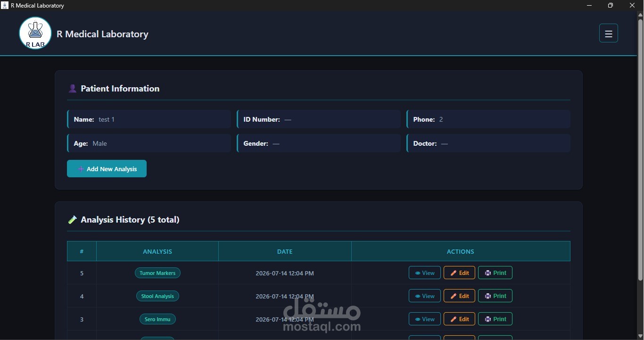
Task: Restore down the application window
Action: [x=611, y=6]
